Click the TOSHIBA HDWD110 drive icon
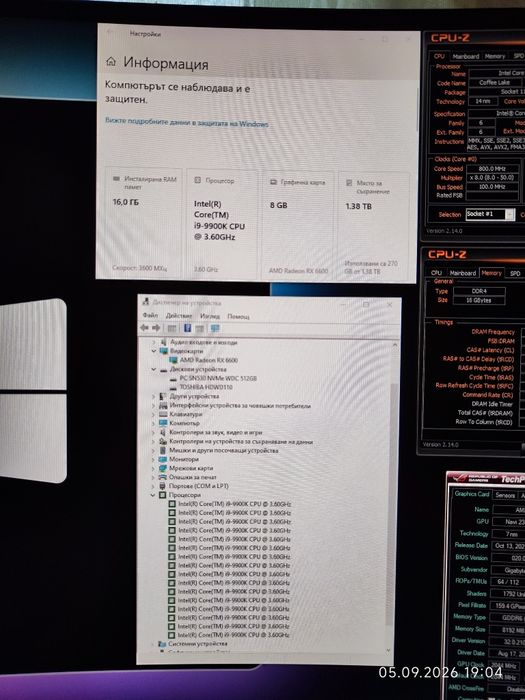This screenshot has width=525, height=700. click(173, 387)
